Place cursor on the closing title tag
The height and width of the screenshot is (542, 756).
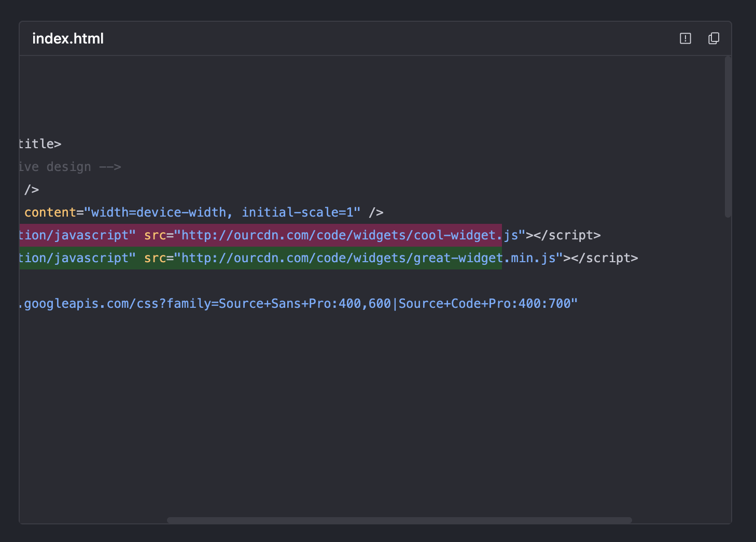(40, 144)
